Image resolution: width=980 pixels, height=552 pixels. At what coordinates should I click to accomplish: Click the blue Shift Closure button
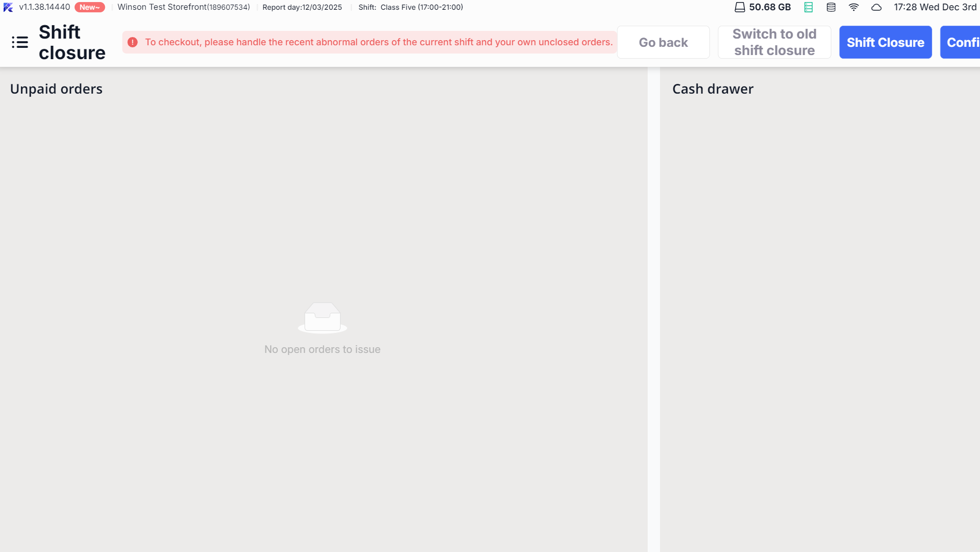pos(885,42)
